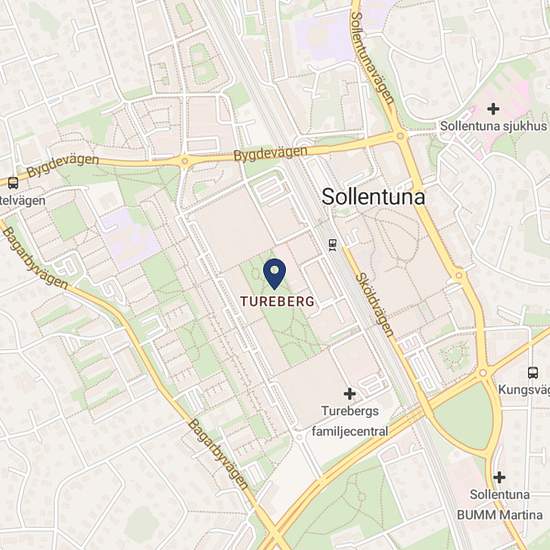Click the Sollentunavägen street label
Viewport: 550px width, 550px height.
point(373,58)
